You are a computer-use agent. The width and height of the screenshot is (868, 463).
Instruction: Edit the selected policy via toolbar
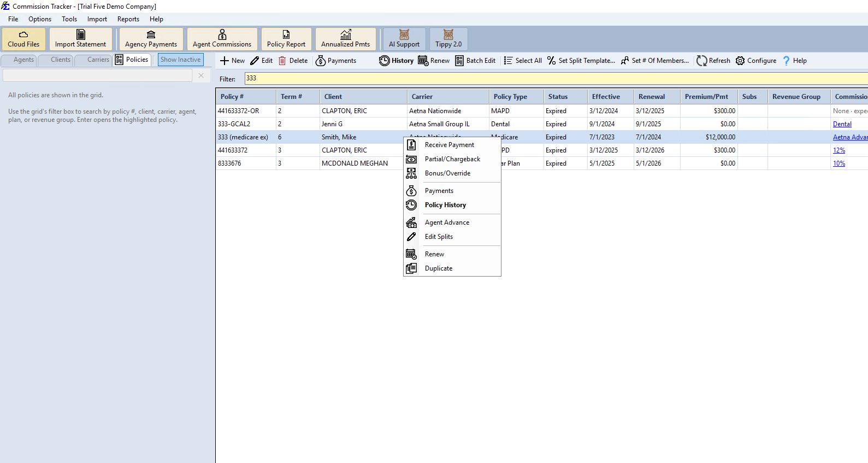click(x=262, y=61)
